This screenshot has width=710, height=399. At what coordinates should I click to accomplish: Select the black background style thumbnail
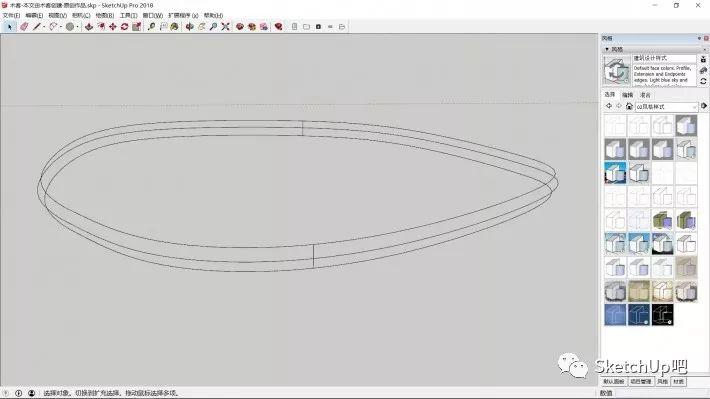point(662,315)
